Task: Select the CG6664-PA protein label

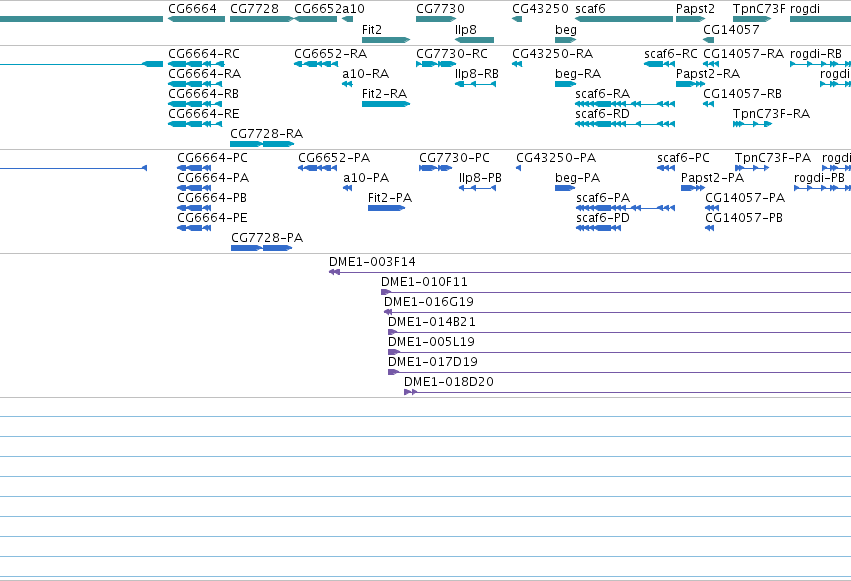Action: pos(213,177)
